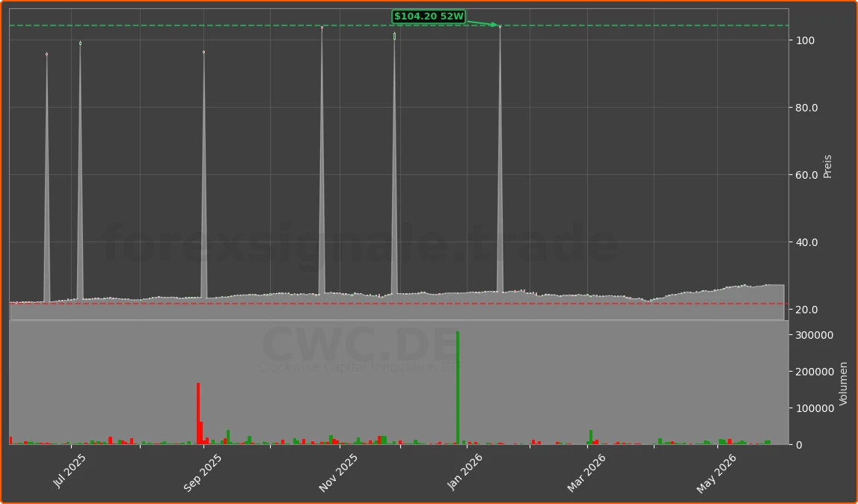Click the tallest red volume bar near Sep 2025

198,414
